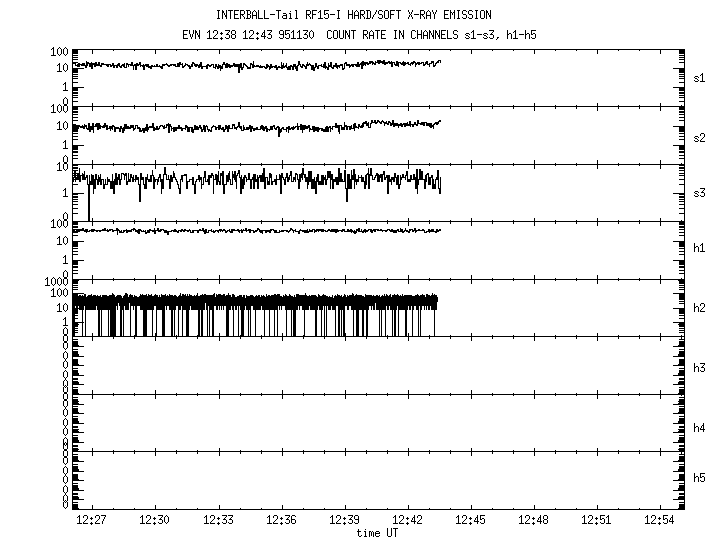Click the s1 channel label
The image size is (720, 550).
(699, 77)
